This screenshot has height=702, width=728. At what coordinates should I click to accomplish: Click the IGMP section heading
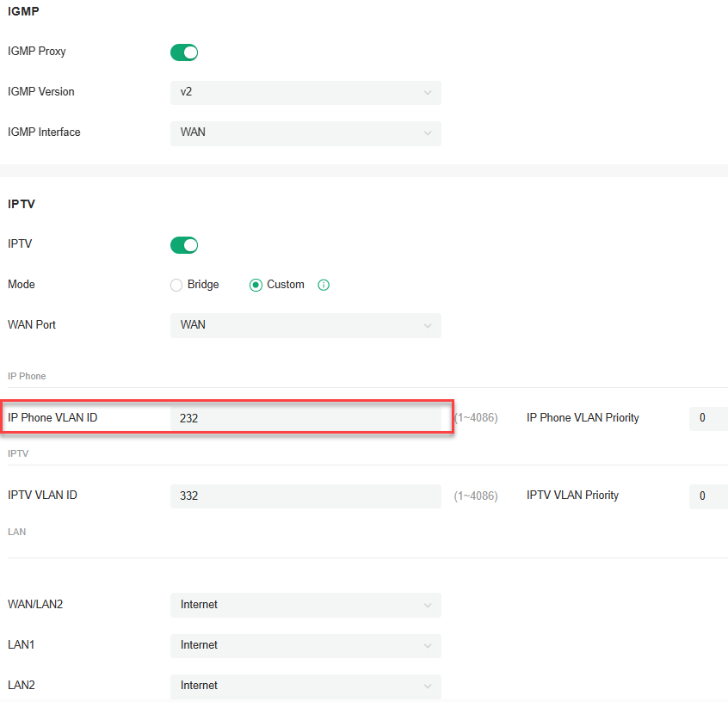23,11
